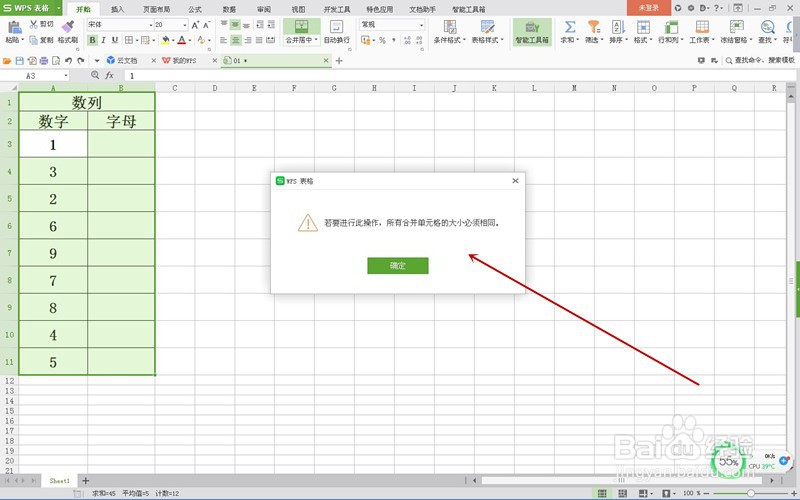Toggle Bold formatting

[92, 40]
